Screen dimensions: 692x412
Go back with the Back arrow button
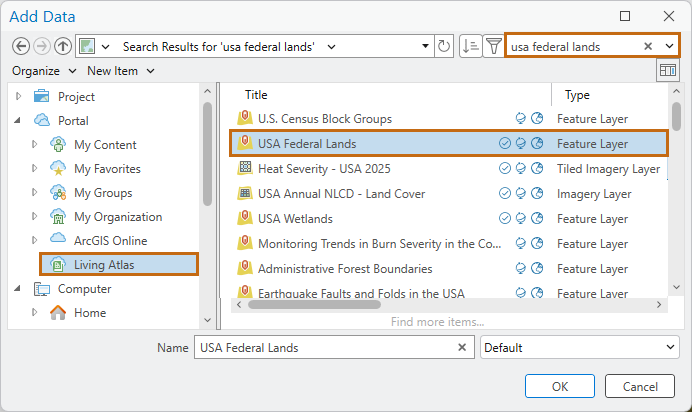point(21,46)
